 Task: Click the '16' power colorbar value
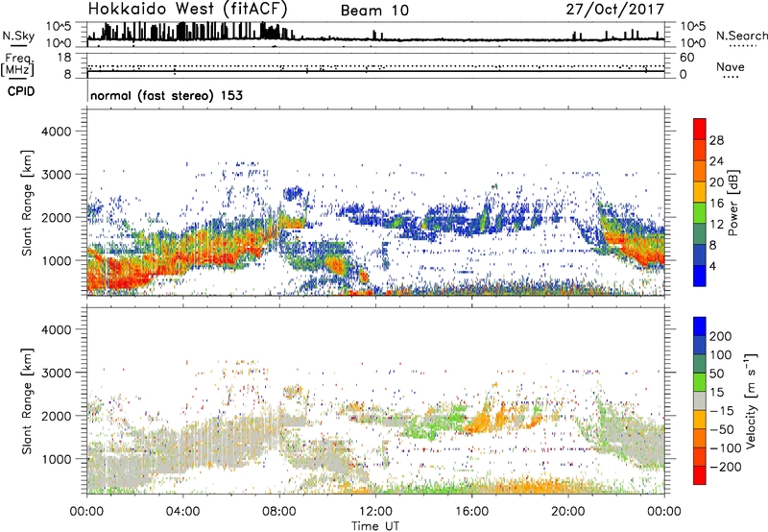click(x=716, y=204)
